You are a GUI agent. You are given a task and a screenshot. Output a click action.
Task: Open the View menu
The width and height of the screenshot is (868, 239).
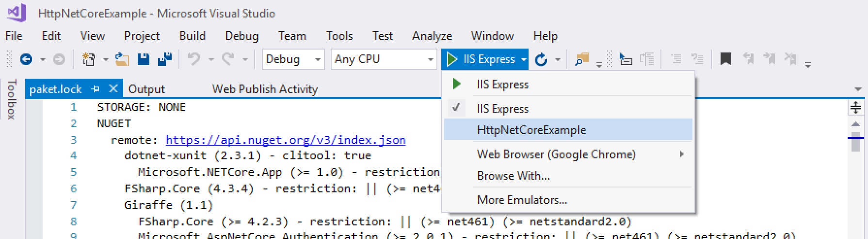[x=93, y=36]
